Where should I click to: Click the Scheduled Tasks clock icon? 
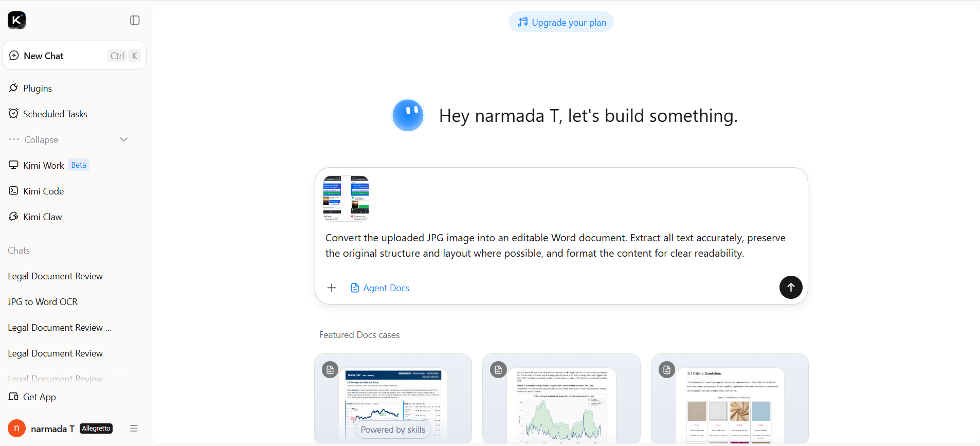[14, 114]
